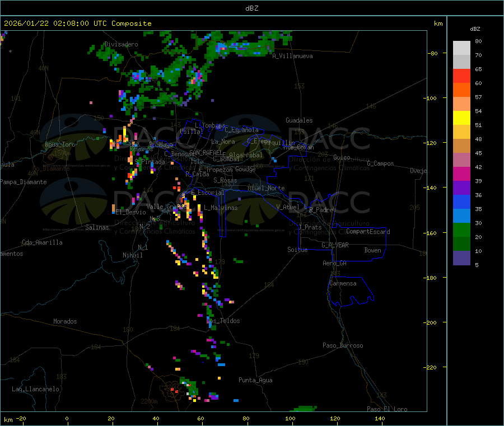
Task: Click the yellow 51-54 dBZ legend swatch
Action: point(461,118)
